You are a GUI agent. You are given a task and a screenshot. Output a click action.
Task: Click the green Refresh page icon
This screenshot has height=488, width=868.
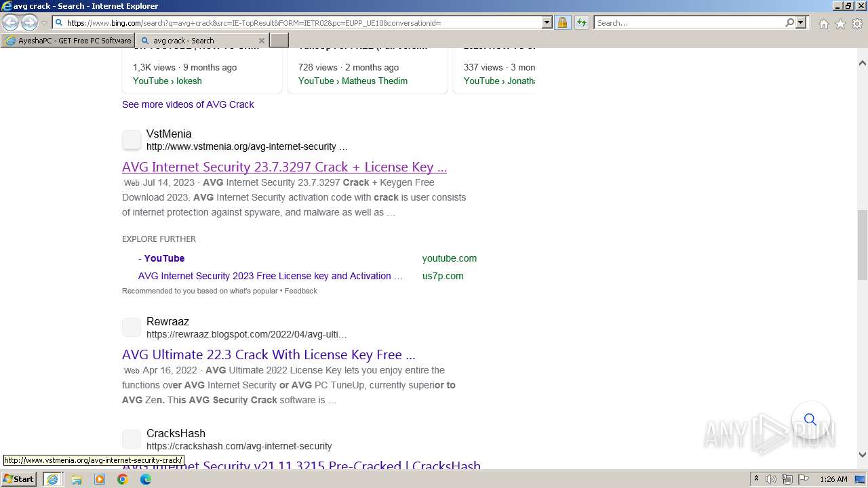tap(581, 22)
